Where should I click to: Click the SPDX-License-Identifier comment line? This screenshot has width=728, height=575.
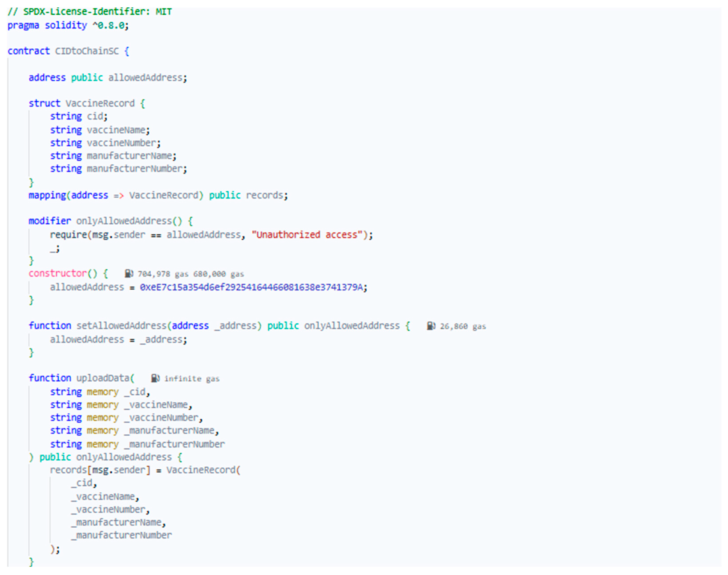click(90, 11)
